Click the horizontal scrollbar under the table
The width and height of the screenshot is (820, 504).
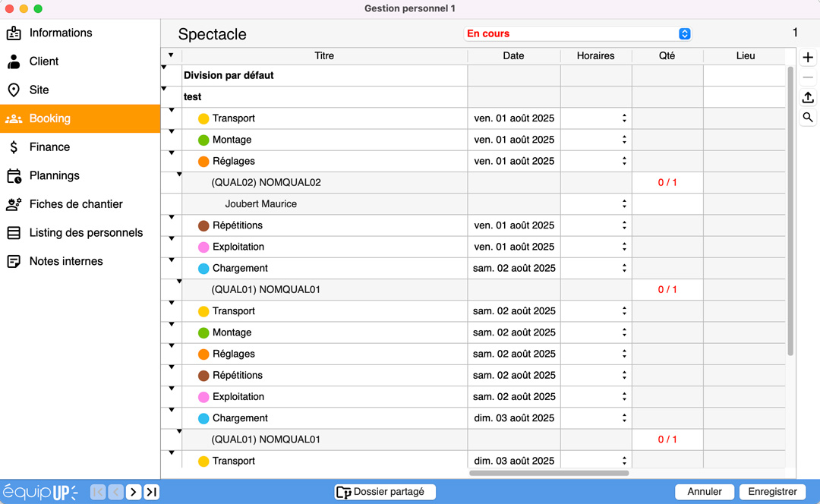click(x=549, y=473)
